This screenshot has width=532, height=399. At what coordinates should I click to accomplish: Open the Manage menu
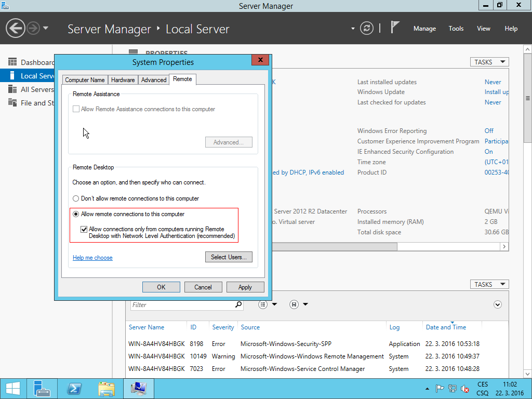point(424,29)
